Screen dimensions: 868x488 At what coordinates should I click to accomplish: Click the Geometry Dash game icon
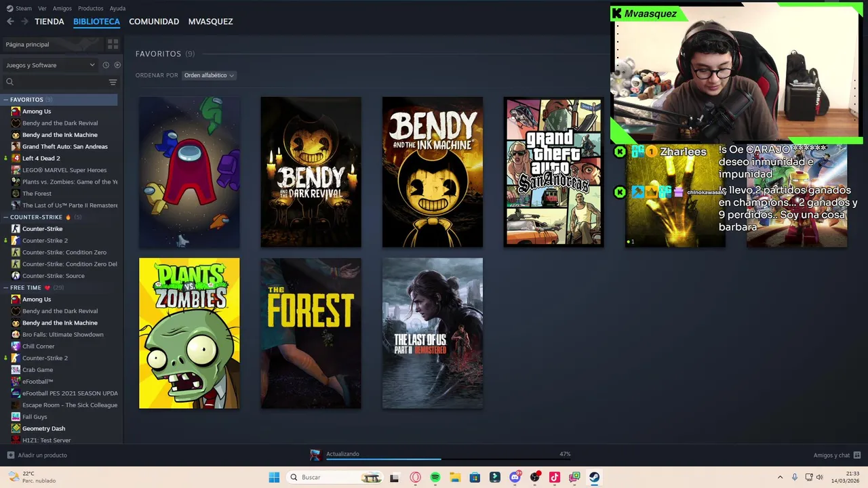[x=16, y=428]
